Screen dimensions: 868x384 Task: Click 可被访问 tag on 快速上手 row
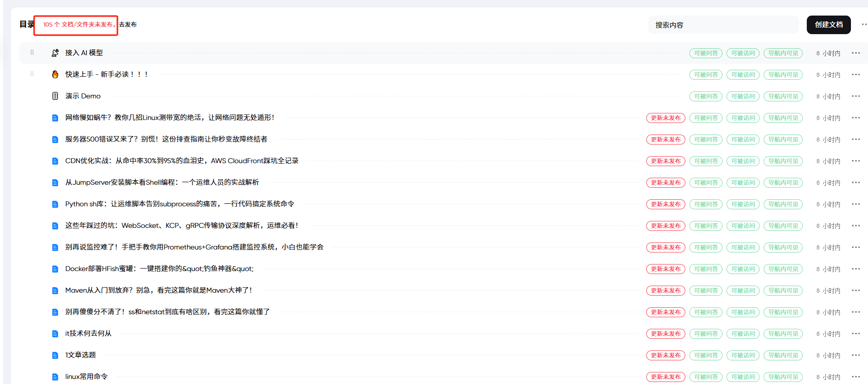coord(743,75)
